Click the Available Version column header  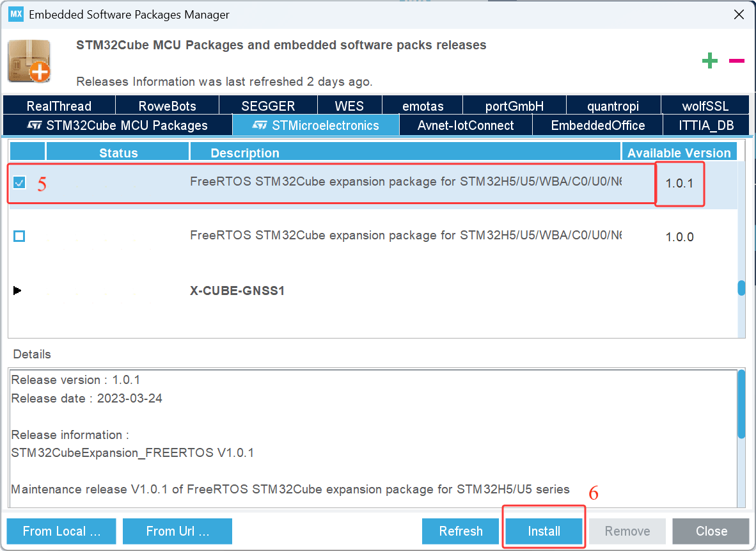pyautogui.click(x=679, y=153)
